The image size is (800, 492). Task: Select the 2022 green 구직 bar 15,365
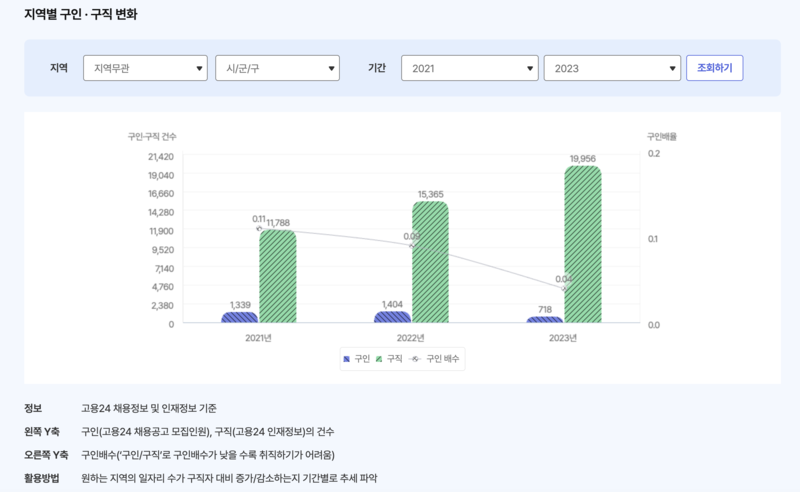[430, 262]
